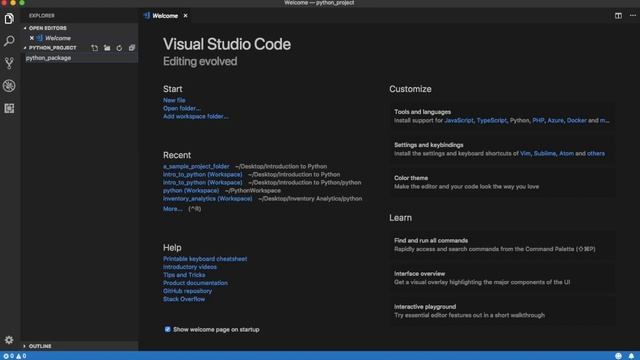Screen dimensions: 640x360
Task: Install Vim keybindings
Action: click(525, 153)
